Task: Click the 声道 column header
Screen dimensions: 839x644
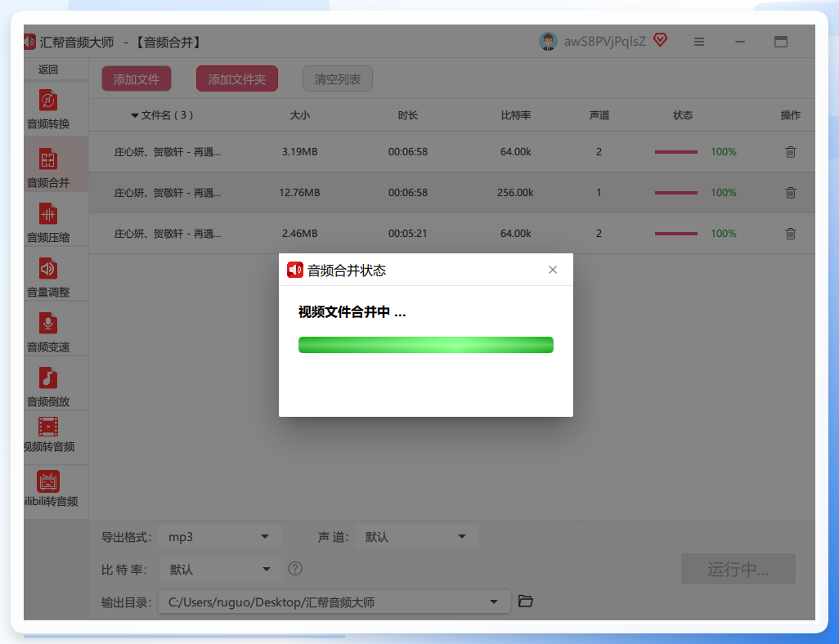Action: click(x=599, y=115)
